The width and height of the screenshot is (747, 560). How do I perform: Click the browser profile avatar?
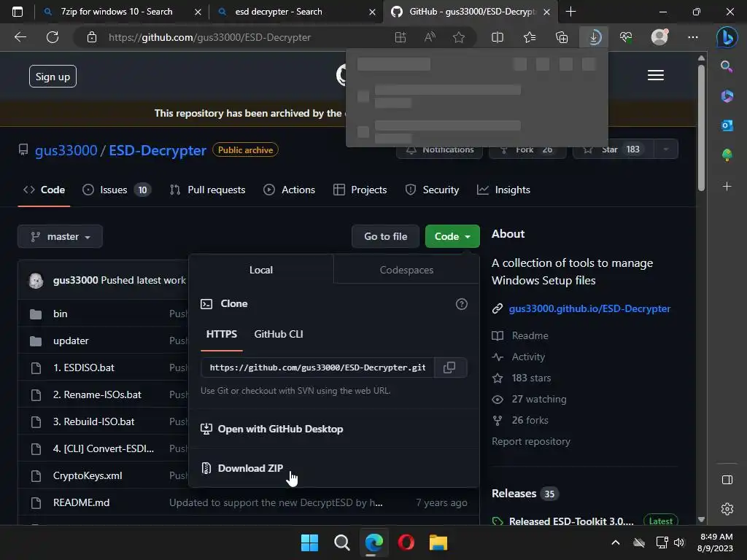[659, 37]
